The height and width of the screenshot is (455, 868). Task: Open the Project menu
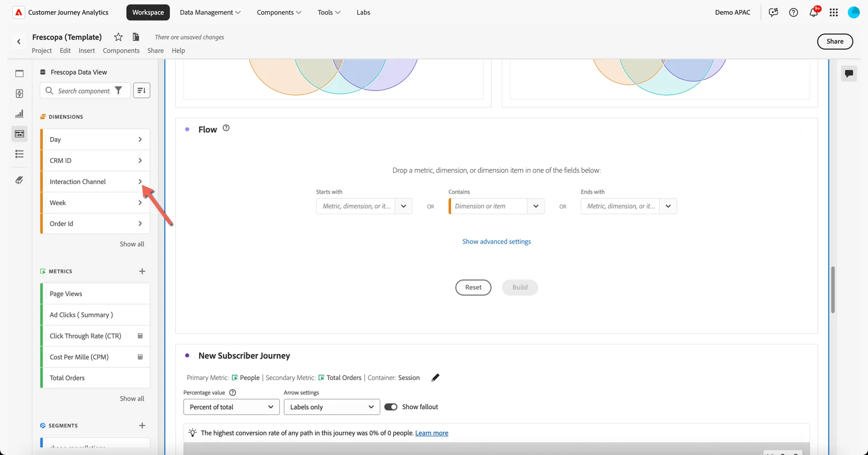tap(42, 50)
